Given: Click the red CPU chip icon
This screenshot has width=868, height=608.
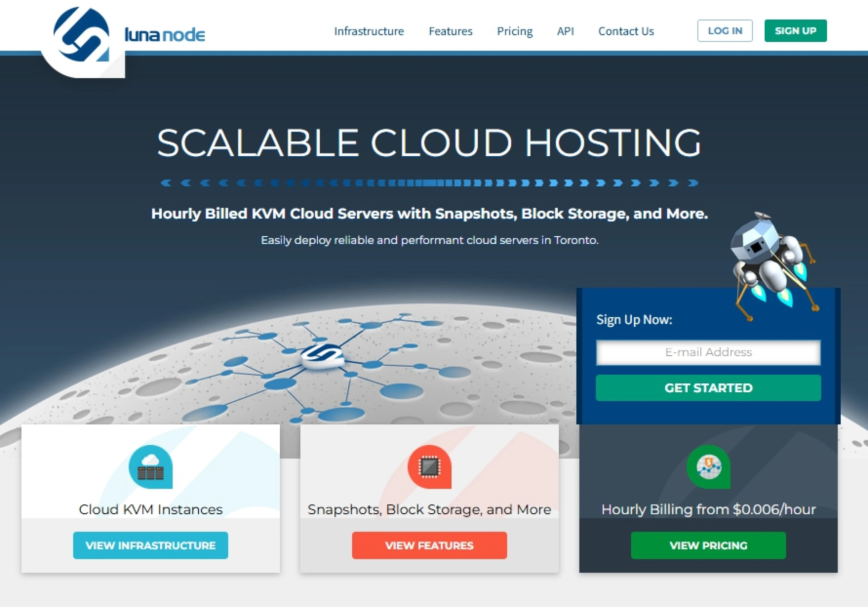Looking at the screenshot, I should (x=429, y=467).
